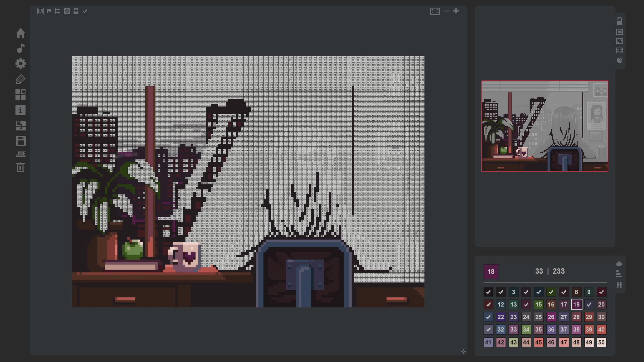Click the preview thumbnail image

pyautogui.click(x=545, y=126)
